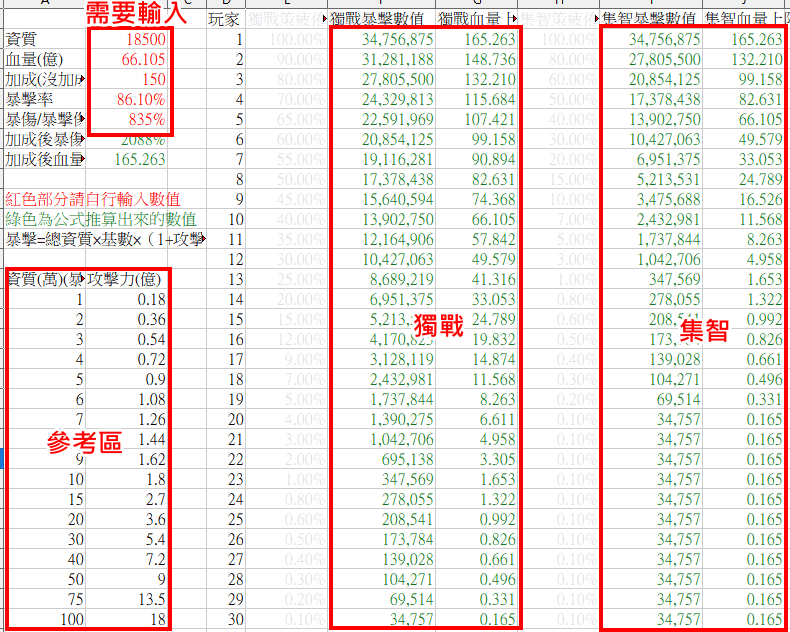Click the 資質 input cell showing 18500
The width and height of the screenshot is (790, 632).
click(x=128, y=39)
